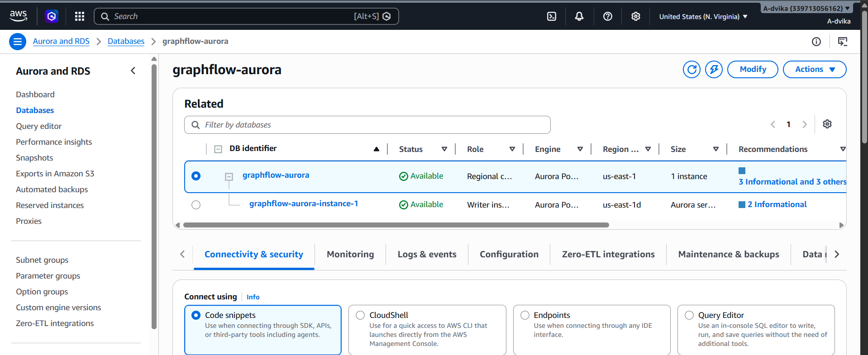Viewport: 868px width, 355px height.
Task: Click the lightning bolt quick action button
Action: [x=714, y=69]
